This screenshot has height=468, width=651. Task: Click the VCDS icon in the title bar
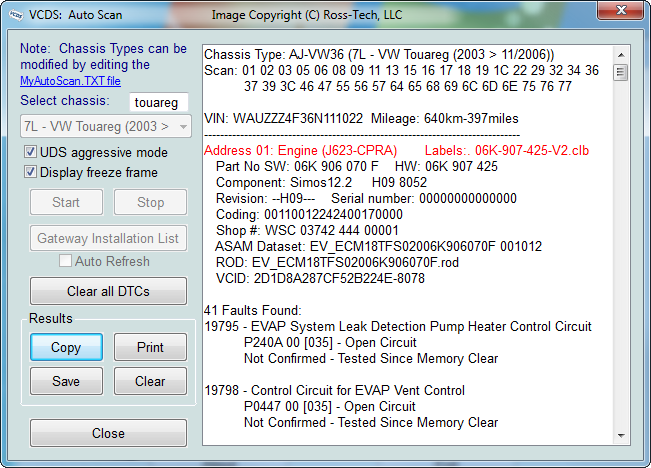[x=14, y=15]
